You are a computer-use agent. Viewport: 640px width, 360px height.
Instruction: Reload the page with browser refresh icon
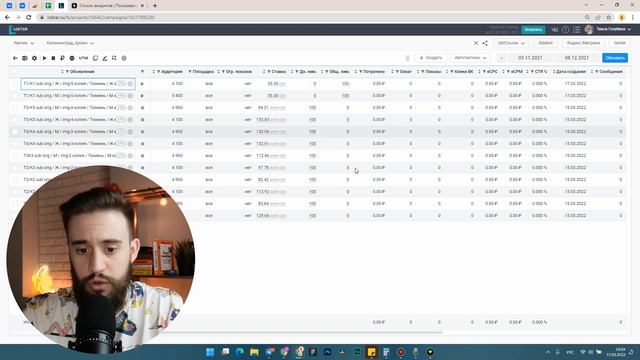point(29,18)
